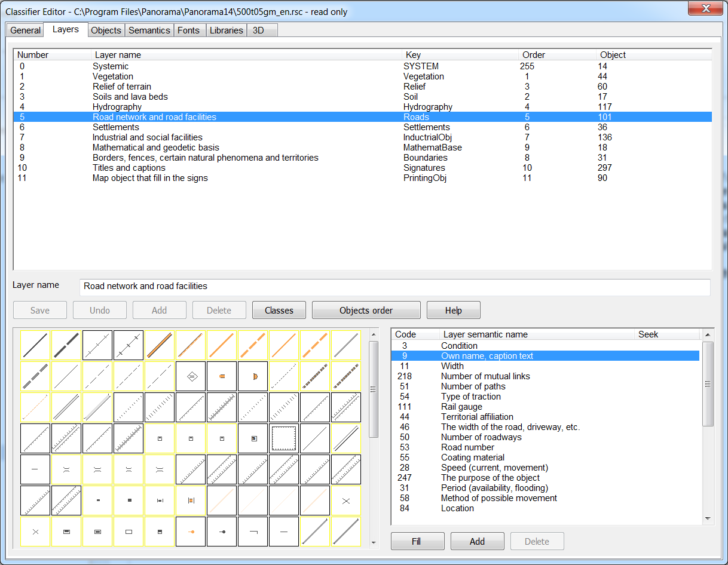Select the Rail gauge semantic entry
The height and width of the screenshot is (565, 728).
click(x=461, y=407)
